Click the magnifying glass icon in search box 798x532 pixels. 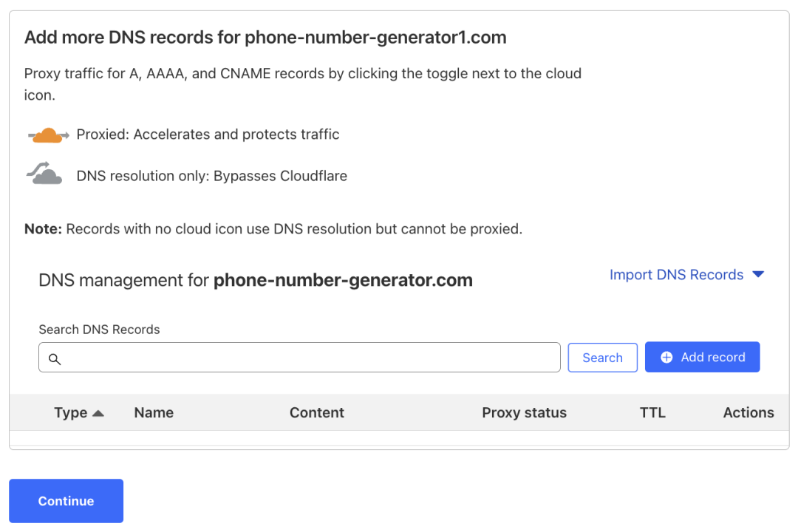pyautogui.click(x=54, y=359)
